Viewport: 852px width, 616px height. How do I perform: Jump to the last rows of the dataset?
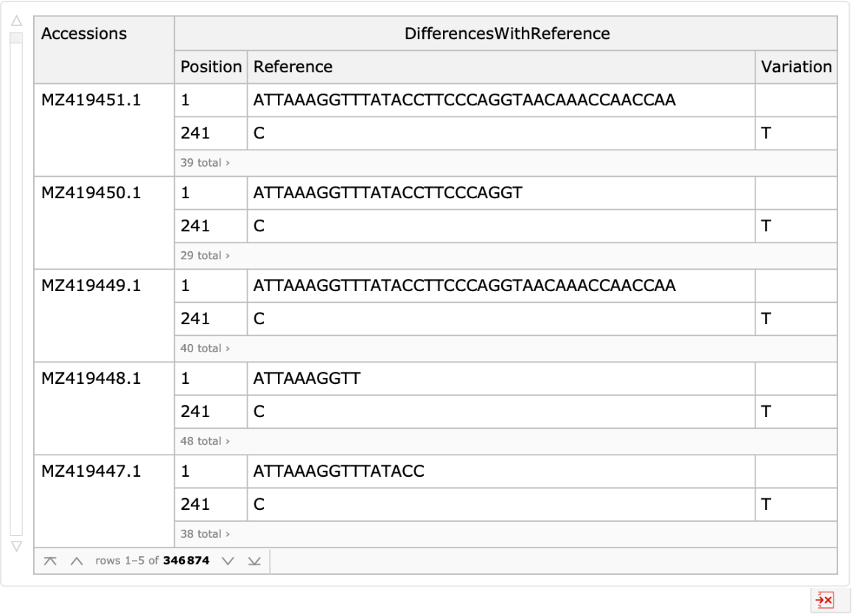pos(254,561)
